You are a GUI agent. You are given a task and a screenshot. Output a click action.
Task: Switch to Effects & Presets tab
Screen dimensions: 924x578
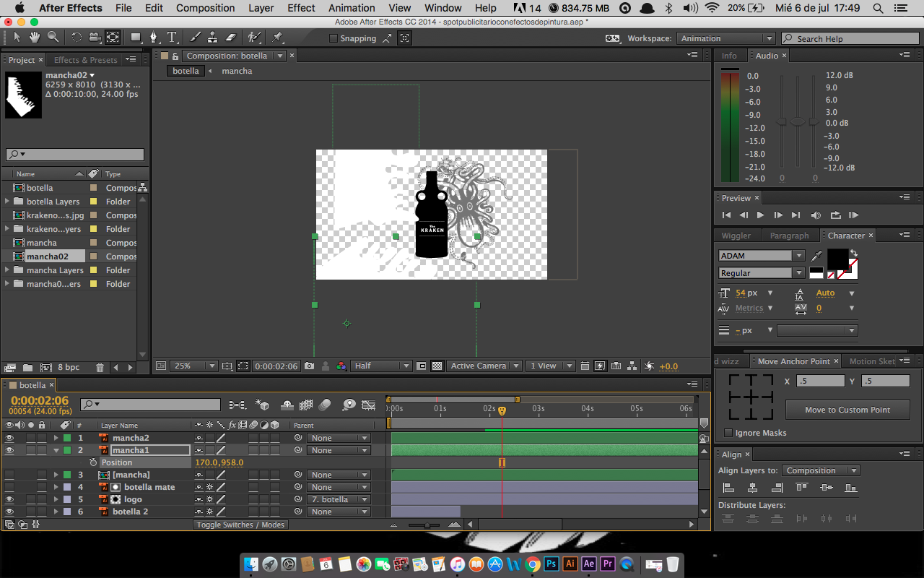tap(85, 60)
